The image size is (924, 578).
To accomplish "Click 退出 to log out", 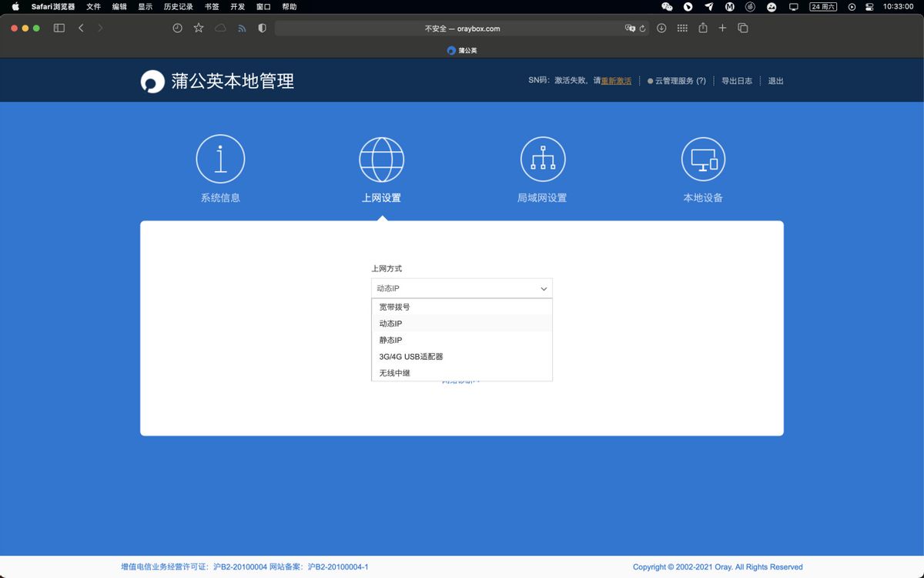I will 775,81.
